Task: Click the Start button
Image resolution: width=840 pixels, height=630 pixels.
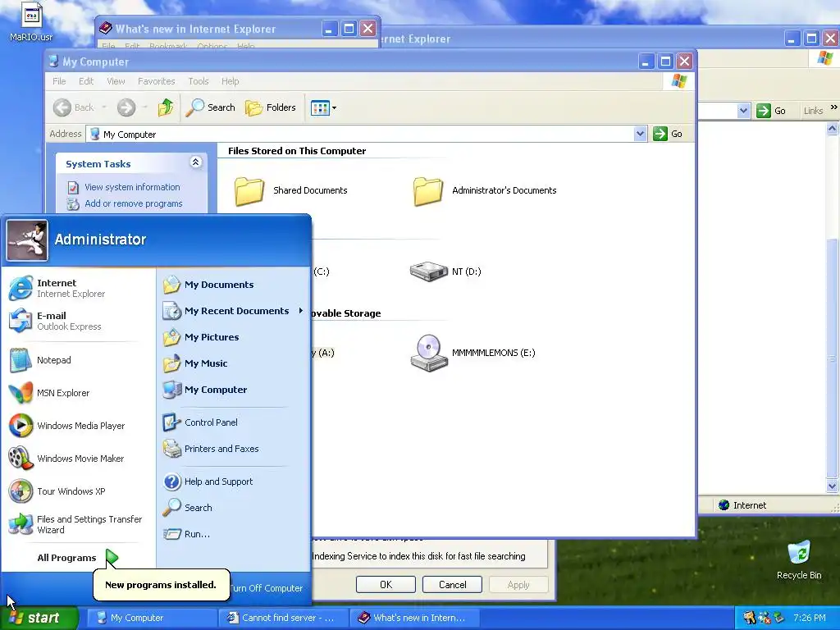Action: (x=38, y=618)
